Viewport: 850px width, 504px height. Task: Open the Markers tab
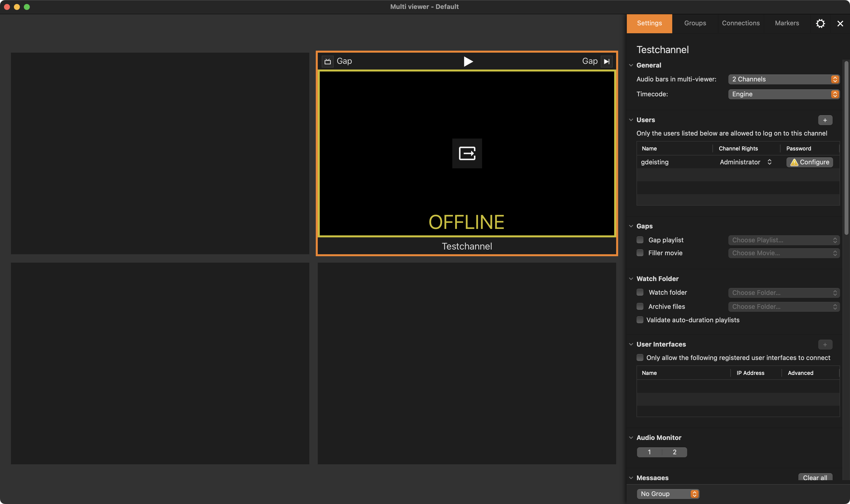(787, 23)
